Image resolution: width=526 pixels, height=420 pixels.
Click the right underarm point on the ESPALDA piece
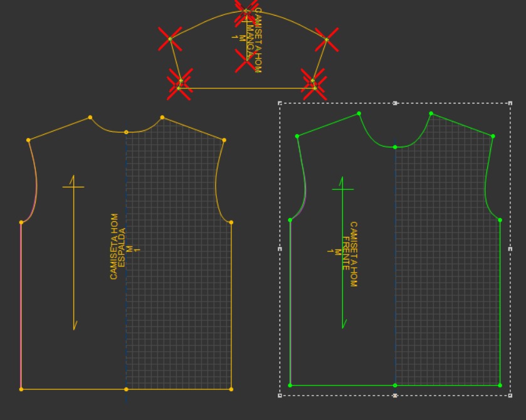click(231, 223)
